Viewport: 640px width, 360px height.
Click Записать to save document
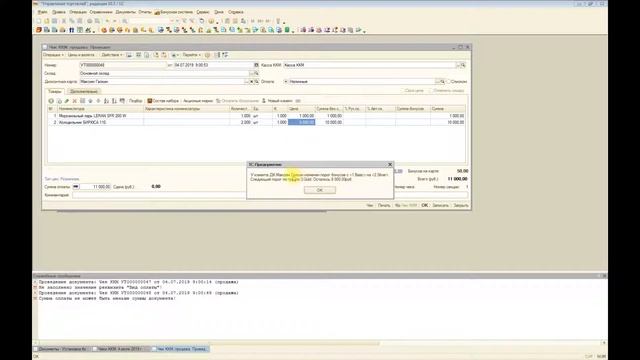pos(440,205)
